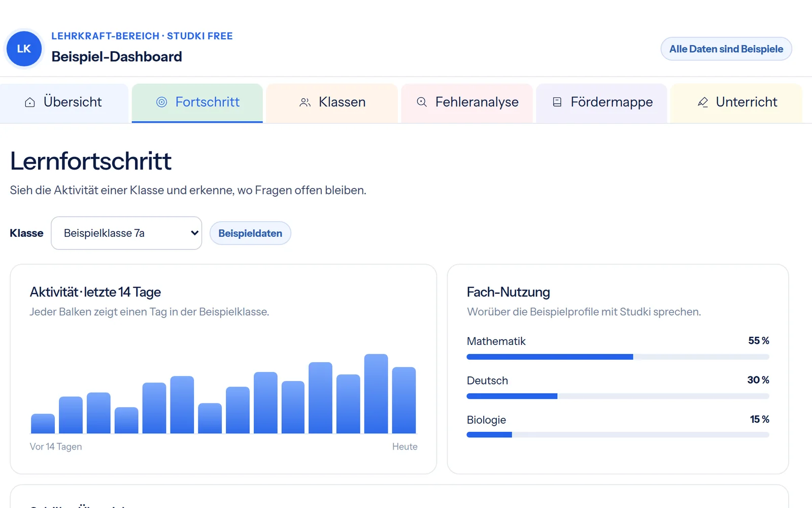The image size is (812, 508).
Task: Click the tallest bar in the activity chart
Action: (x=376, y=394)
